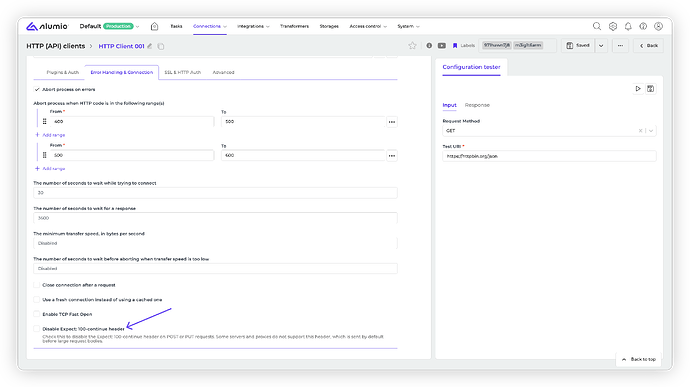Click the response wait field showing 3600
Image resolution: width=690 pixels, height=387 pixels.
[215, 218]
